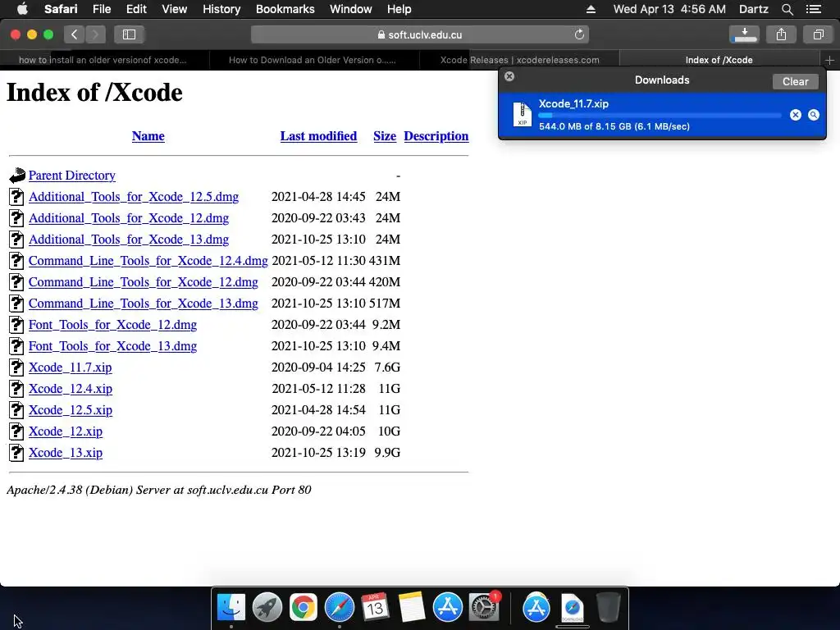Click the Safari compass icon in Dock
840x630 pixels.
339,608
